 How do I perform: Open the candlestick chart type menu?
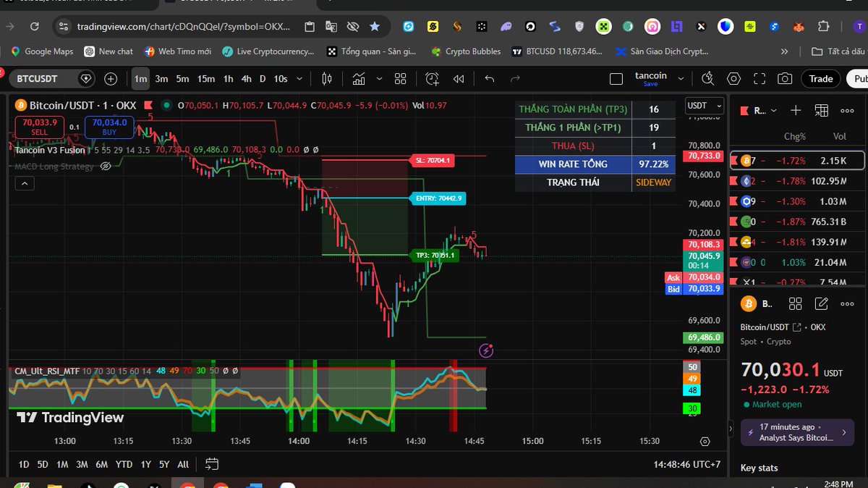327,78
